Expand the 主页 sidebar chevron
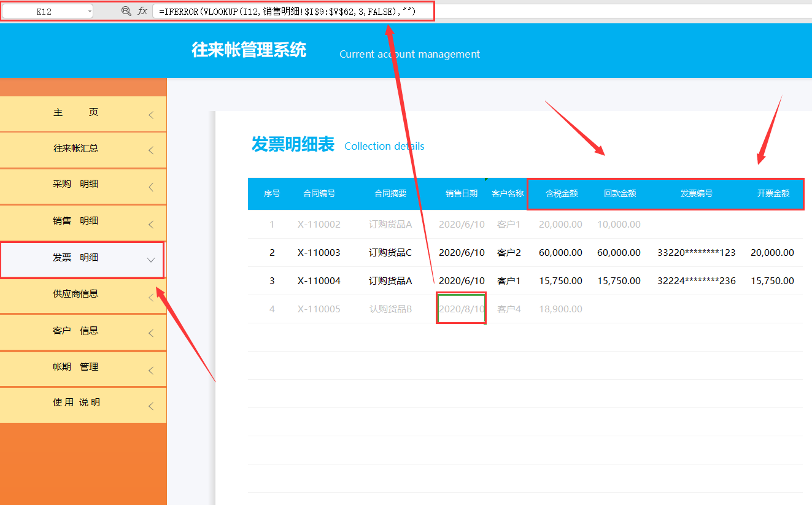 [x=151, y=113]
